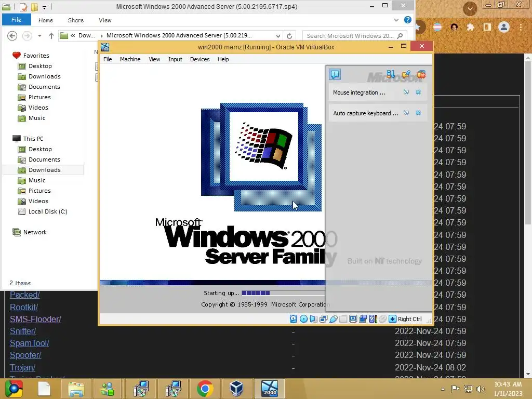Open the File tab in File Explorer

(x=16, y=20)
